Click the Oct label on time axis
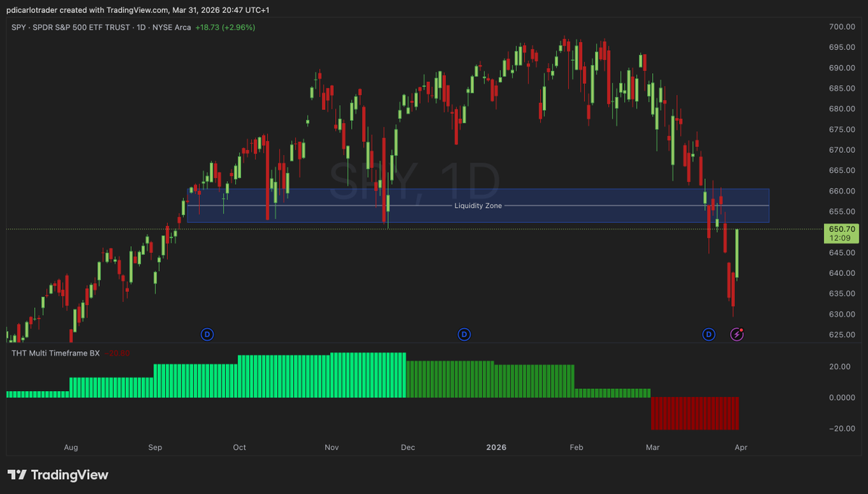This screenshot has width=868, height=494. coord(239,448)
